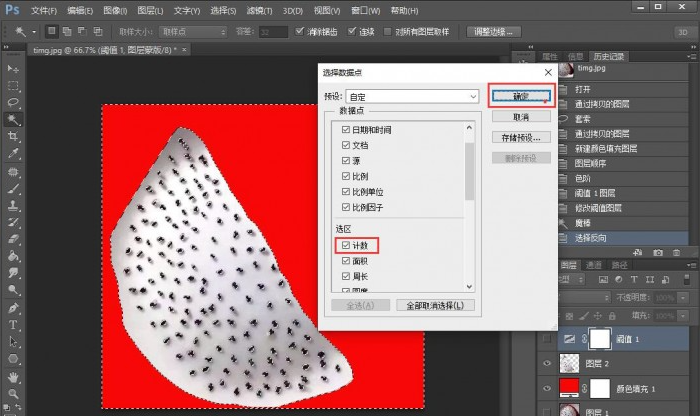Click the camera snapshot icon in history panel

pyautogui.click(x=658, y=253)
